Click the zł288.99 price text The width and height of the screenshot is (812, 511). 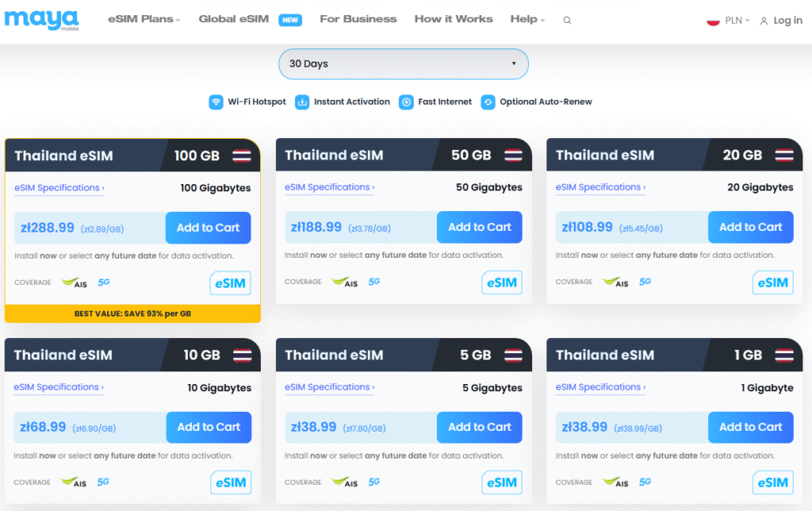[47, 228]
